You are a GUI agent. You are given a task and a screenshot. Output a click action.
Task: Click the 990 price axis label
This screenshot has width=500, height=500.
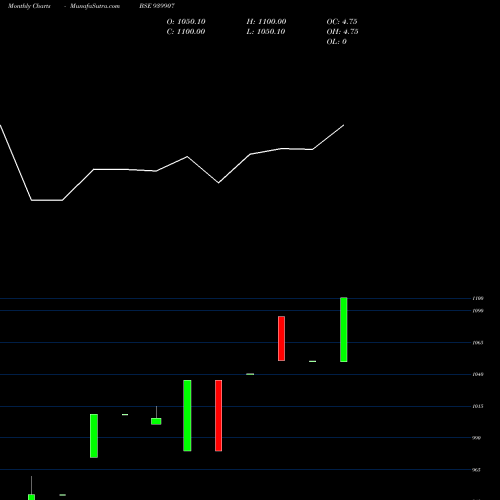[x=477, y=438]
